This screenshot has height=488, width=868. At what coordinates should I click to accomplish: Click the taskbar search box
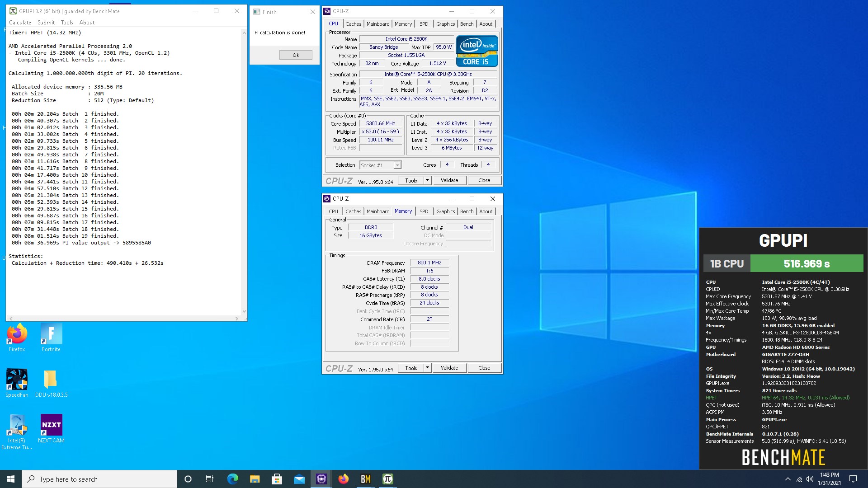coord(99,479)
